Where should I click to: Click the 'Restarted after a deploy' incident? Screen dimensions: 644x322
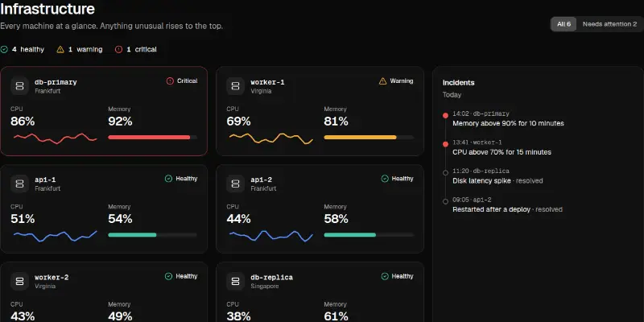[491, 209]
